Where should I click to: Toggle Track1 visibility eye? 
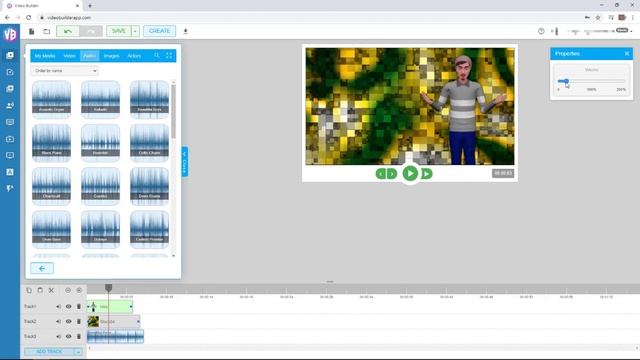pyautogui.click(x=69, y=307)
